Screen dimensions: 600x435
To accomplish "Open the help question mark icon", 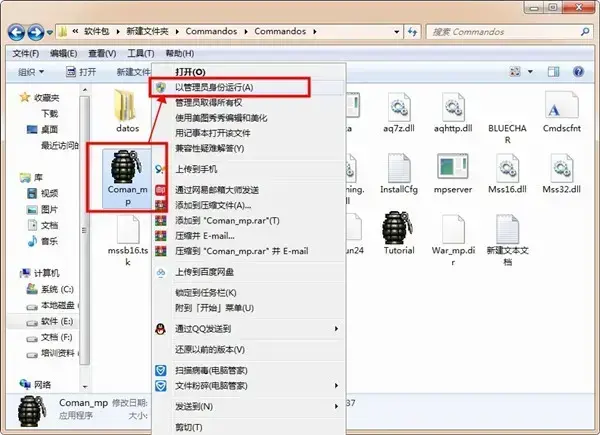I will [578, 71].
